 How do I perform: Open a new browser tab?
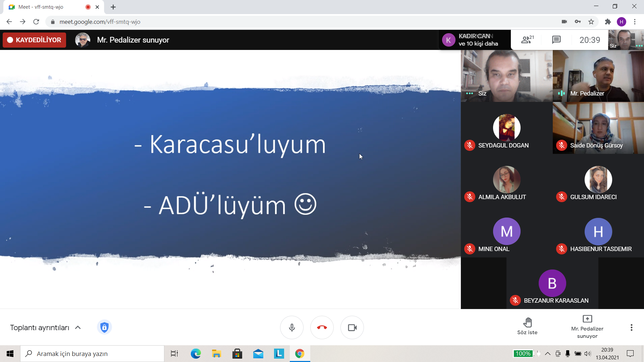pos(113,7)
